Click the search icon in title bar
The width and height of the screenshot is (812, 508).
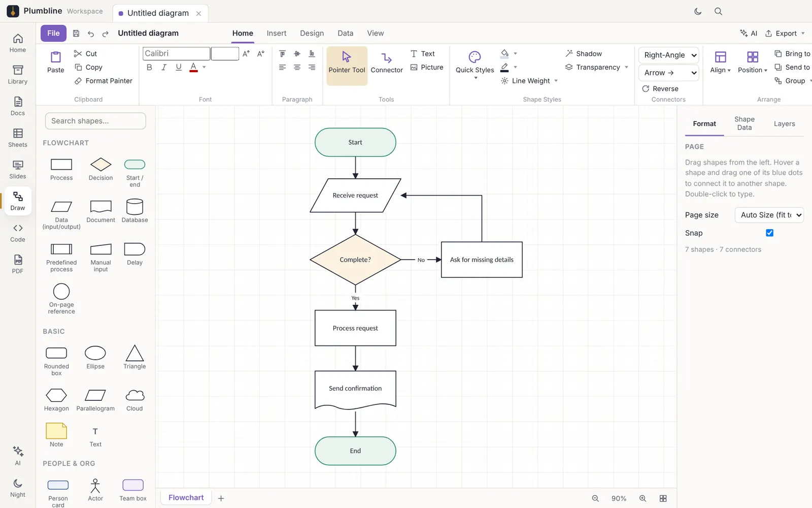click(718, 11)
